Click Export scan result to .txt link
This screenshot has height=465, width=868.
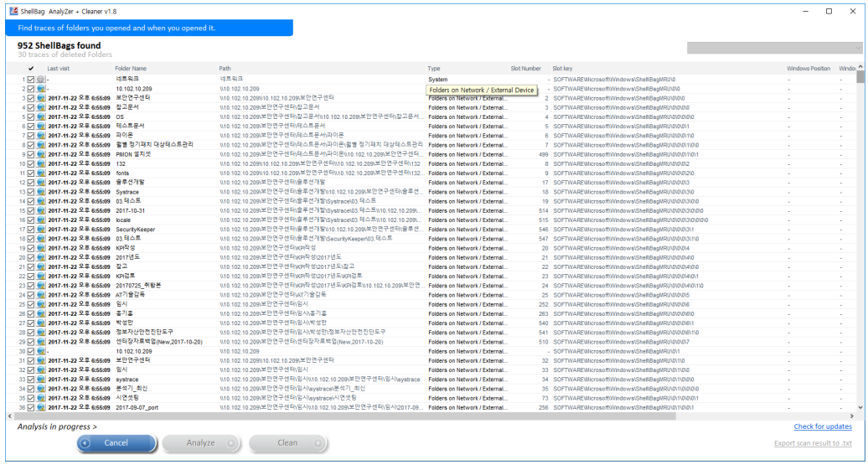[x=813, y=443]
